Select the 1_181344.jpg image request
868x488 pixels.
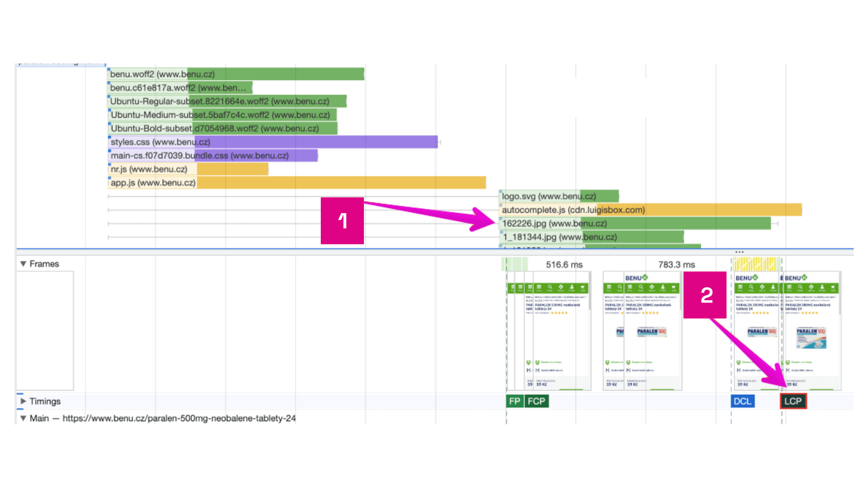[x=591, y=237]
